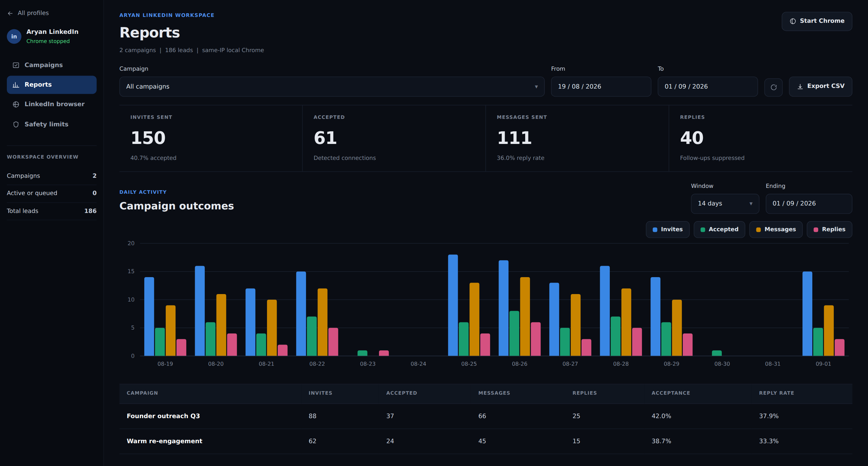Click the refresh icon next to date range
This screenshot has width=868, height=466.
[773, 87]
